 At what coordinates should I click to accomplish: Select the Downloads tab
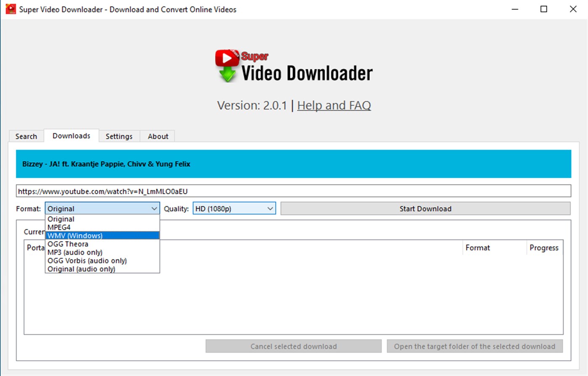(71, 136)
